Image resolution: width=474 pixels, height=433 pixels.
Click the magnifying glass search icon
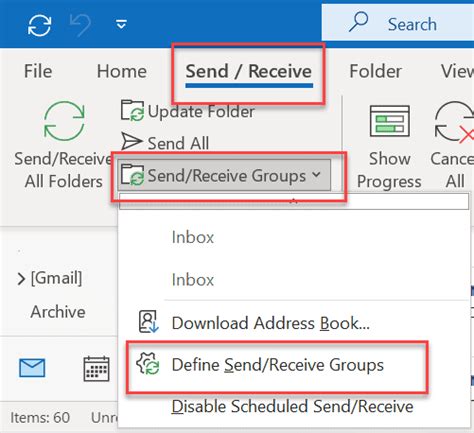point(358,22)
